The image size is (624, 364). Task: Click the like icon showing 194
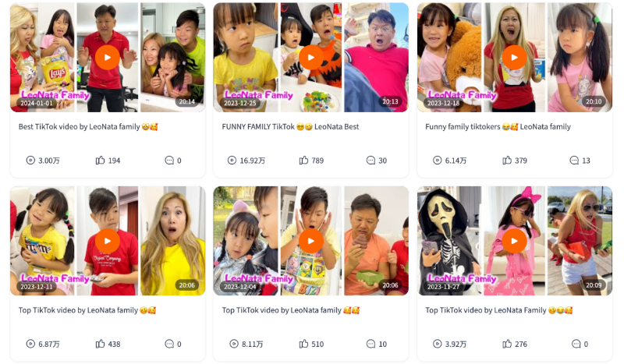[100, 161]
